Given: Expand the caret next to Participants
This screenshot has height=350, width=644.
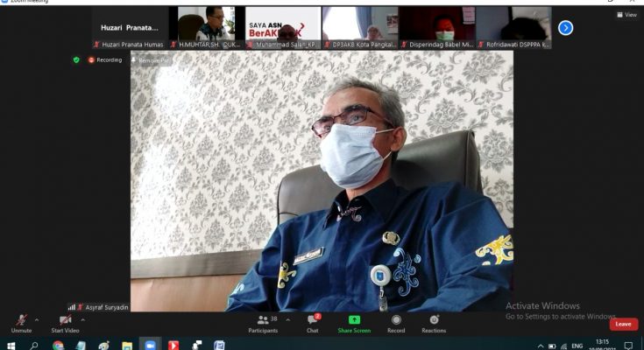Looking at the screenshot, I should (288, 319).
